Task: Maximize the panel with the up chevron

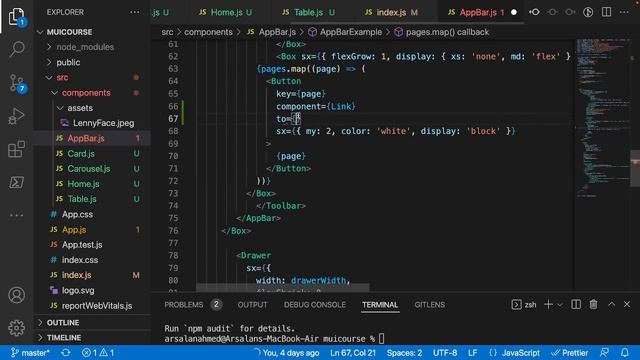Action: [x=611, y=304]
